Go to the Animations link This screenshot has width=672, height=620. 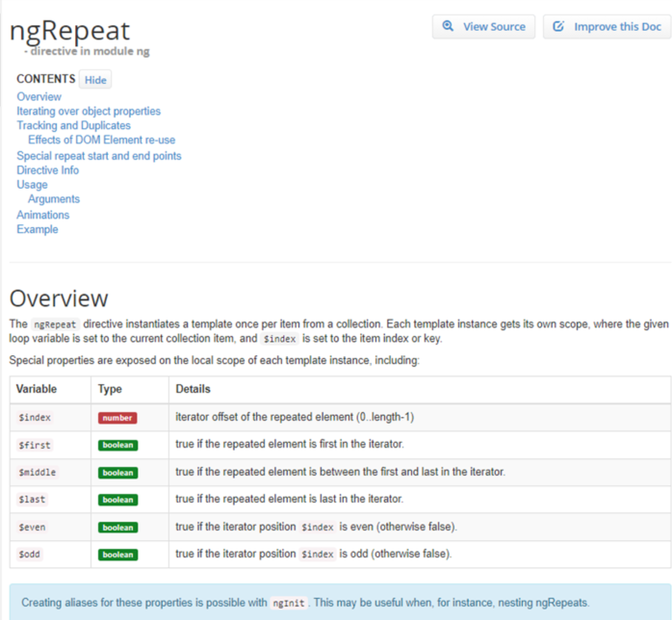tap(43, 215)
